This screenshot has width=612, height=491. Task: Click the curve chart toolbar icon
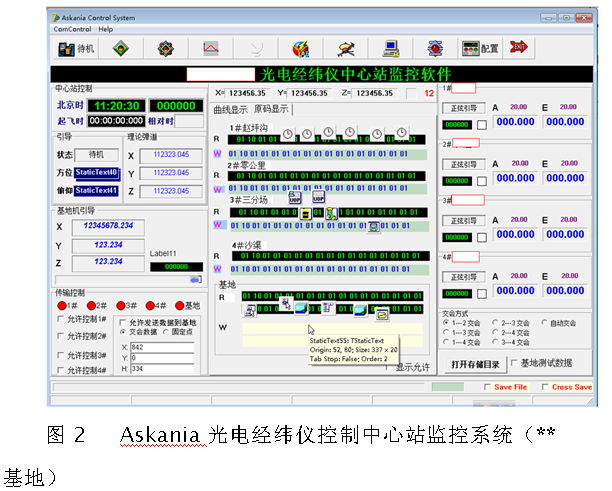pos(211,47)
